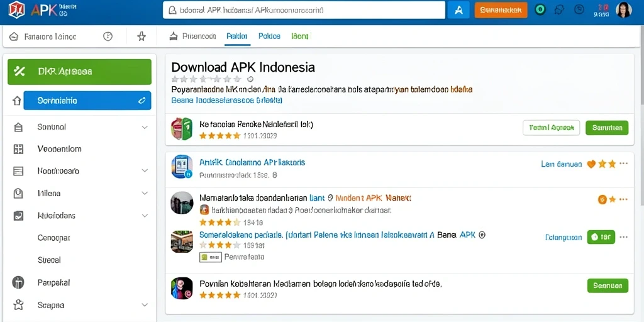The image size is (644, 322).
Task: Switch to the green ldont tab
Action: pos(300,36)
